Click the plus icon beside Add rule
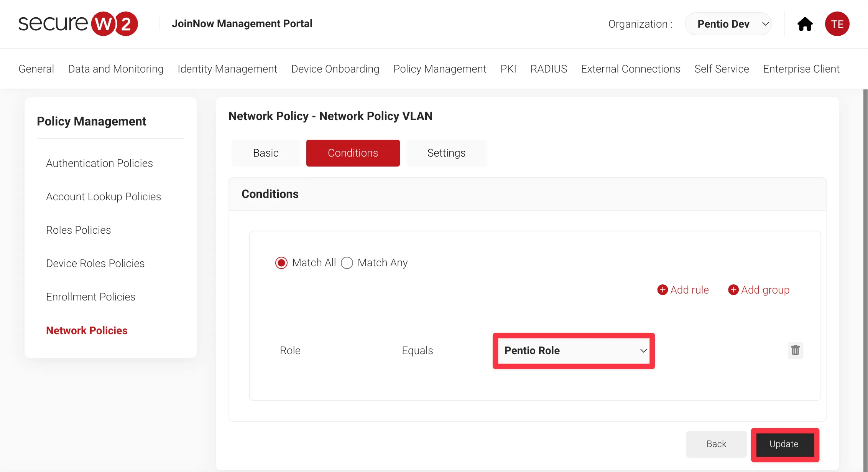The width and height of the screenshot is (868, 472). pyautogui.click(x=663, y=290)
